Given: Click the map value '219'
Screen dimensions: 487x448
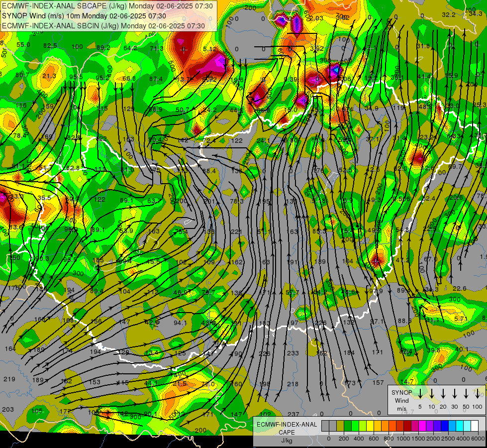Looking at the screenshot, I should coord(9,379).
